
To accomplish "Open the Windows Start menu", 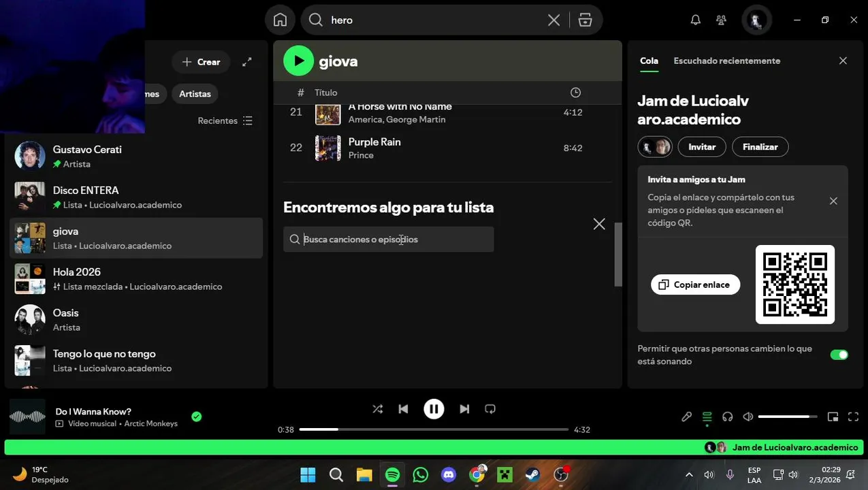I will (308, 474).
